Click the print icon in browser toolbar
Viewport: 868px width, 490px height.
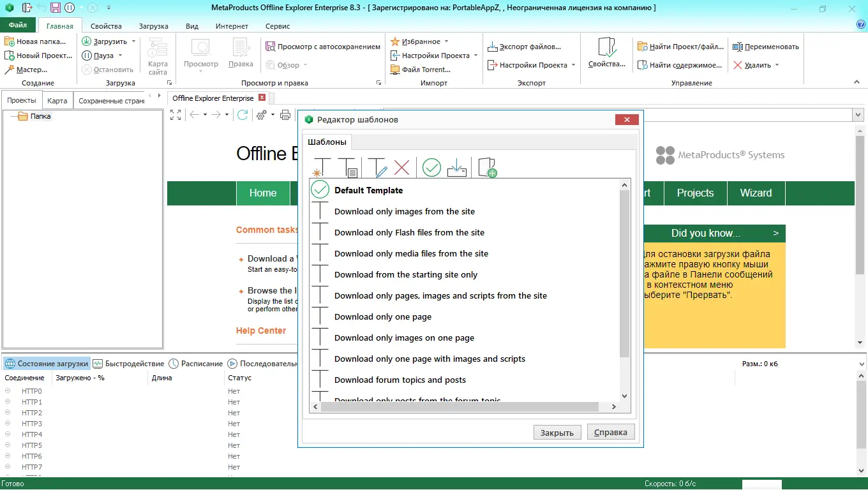tap(285, 115)
